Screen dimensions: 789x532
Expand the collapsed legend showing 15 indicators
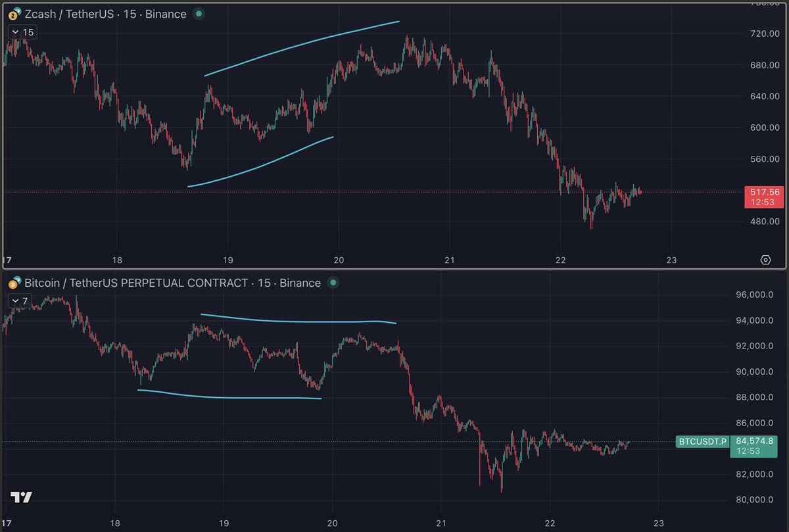click(22, 32)
